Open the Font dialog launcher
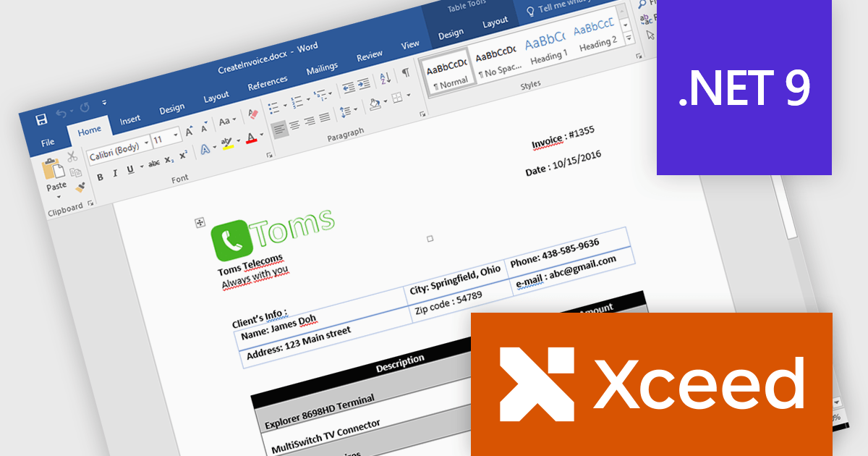 click(x=270, y=155)
